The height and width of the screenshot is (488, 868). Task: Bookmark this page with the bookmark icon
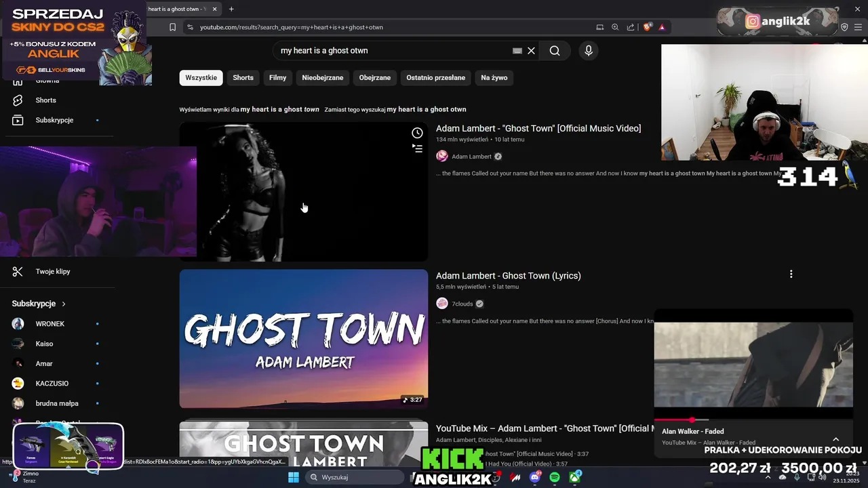pyautogui.click(x=172, y=27)
